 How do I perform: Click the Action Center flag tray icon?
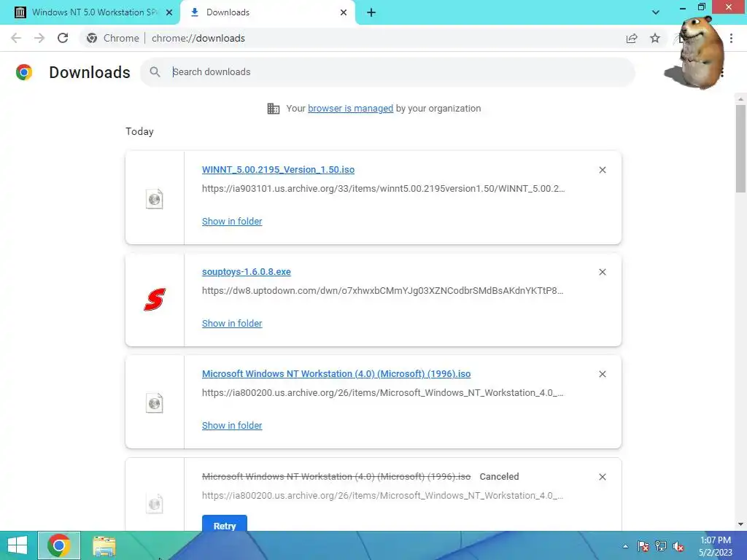(643, 546)
